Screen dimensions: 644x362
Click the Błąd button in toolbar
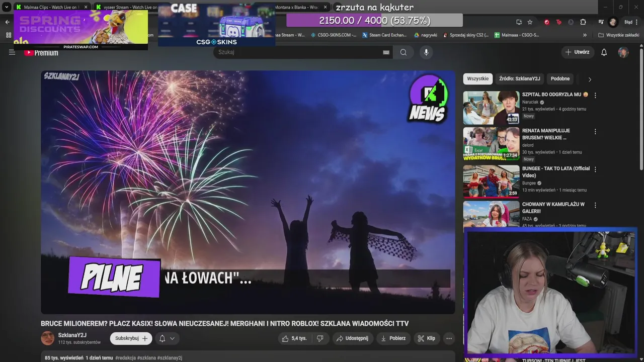click(x=631, y=22)
